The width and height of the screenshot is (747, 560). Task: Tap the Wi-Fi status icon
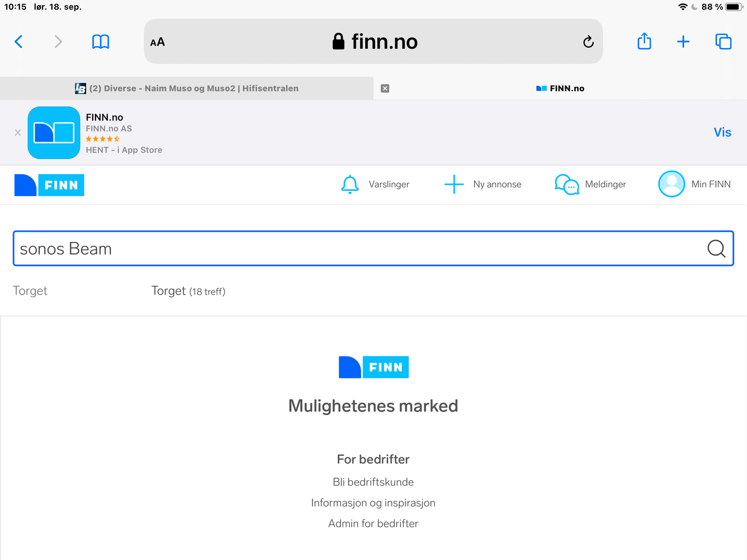point(683,7)
